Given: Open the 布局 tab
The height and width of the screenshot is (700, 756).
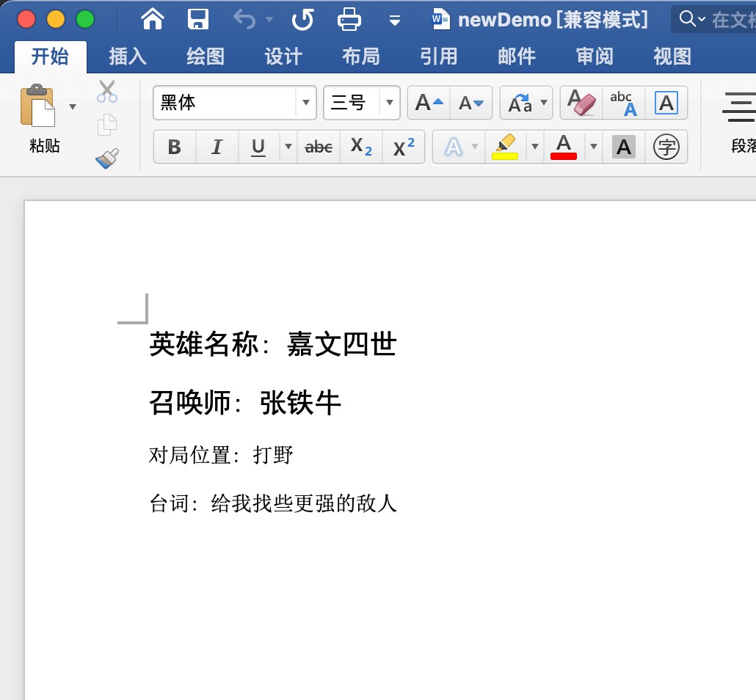Looking at the screenshot, I should (361, 56).
